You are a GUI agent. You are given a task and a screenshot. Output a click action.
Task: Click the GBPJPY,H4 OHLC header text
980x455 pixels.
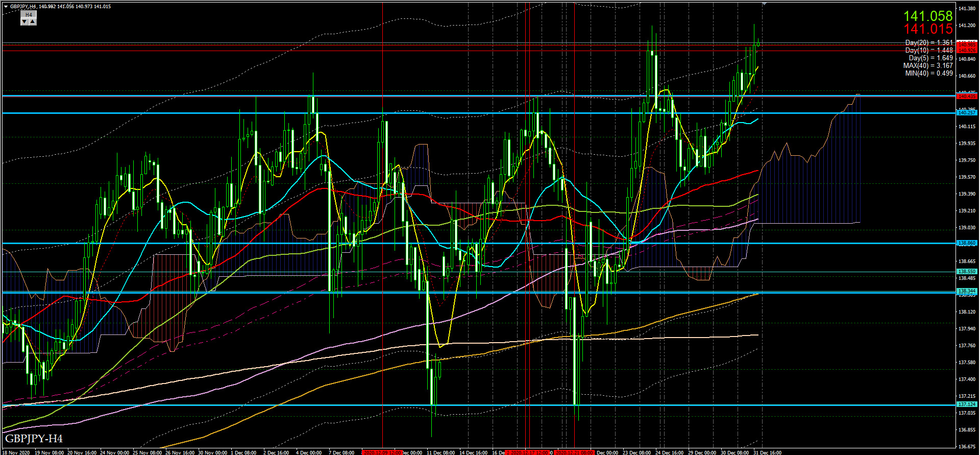pyautogui.click(x=60, y=7)
